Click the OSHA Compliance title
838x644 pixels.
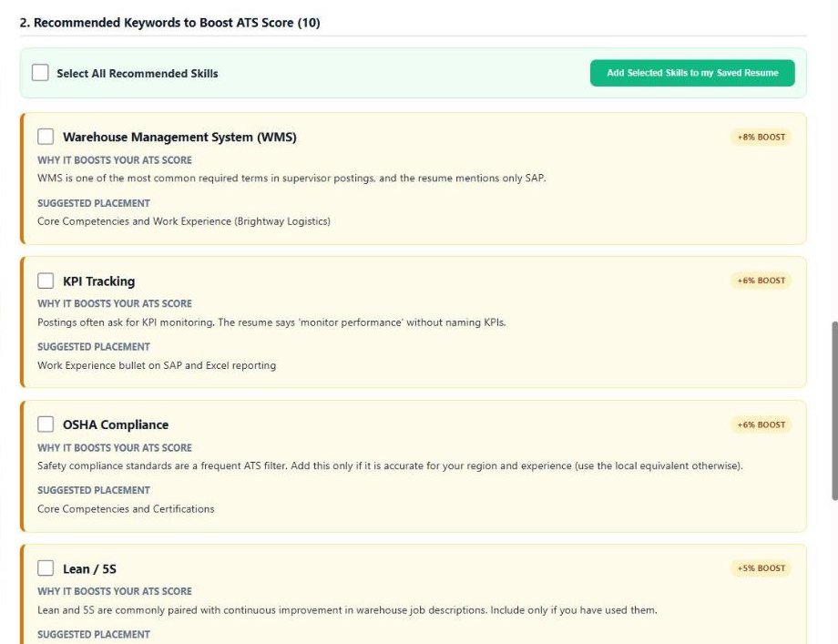pyautogui.click(x=116, y=424)
